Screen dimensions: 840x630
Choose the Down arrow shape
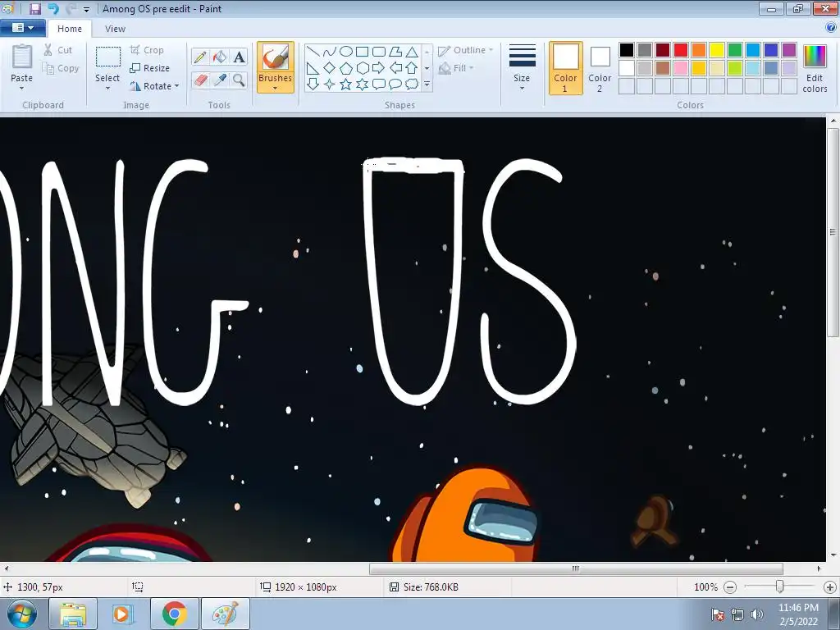(x=313, y=84)
